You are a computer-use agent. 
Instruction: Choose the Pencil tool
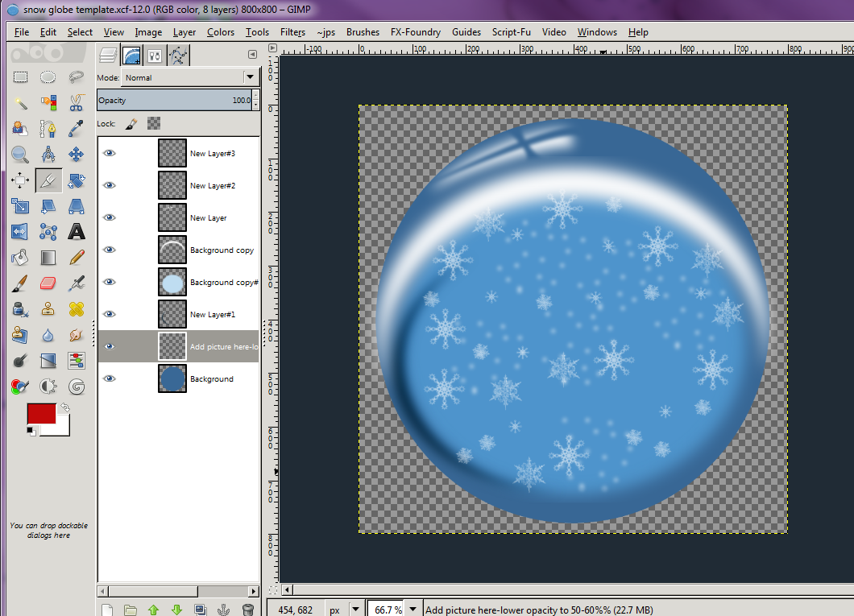click(x=77, y=258)
